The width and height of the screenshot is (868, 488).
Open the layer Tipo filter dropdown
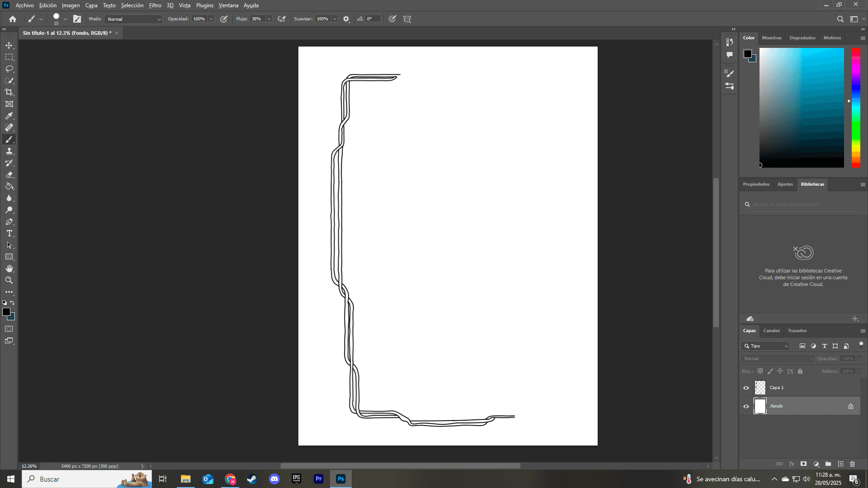click(765, 346)
